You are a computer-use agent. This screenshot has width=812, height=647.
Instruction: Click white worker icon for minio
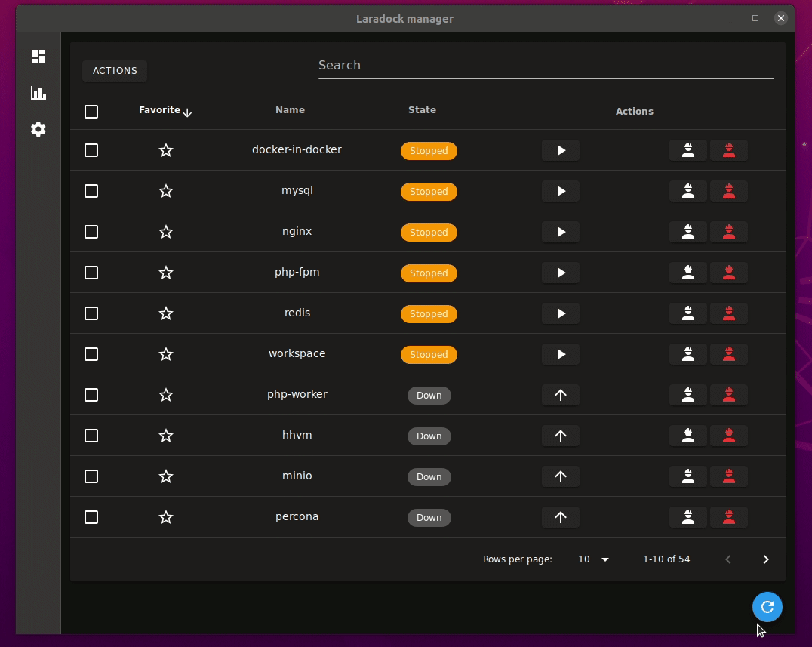[688, 476]
